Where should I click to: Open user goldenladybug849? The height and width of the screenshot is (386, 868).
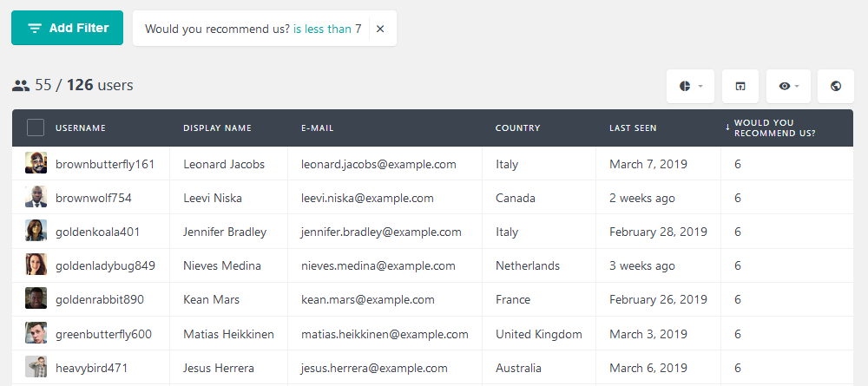click(105, 265)
